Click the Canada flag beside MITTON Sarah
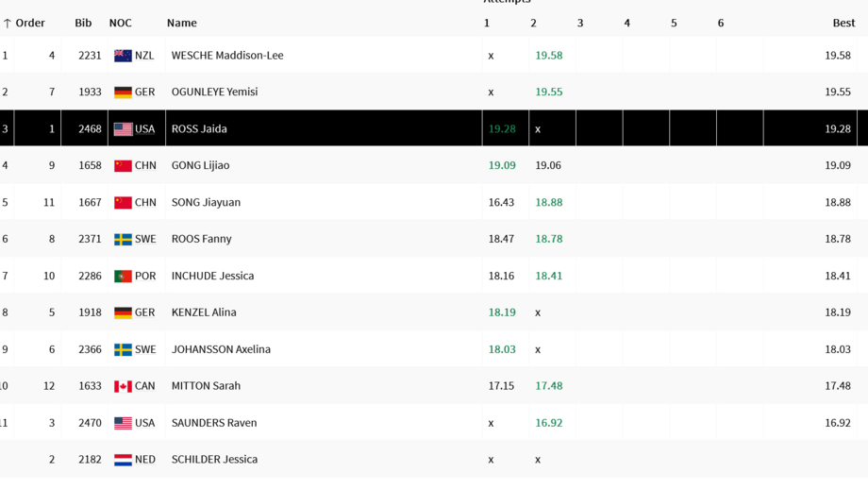Viewport: 868px width, 489px height. (x=123, y=386)
